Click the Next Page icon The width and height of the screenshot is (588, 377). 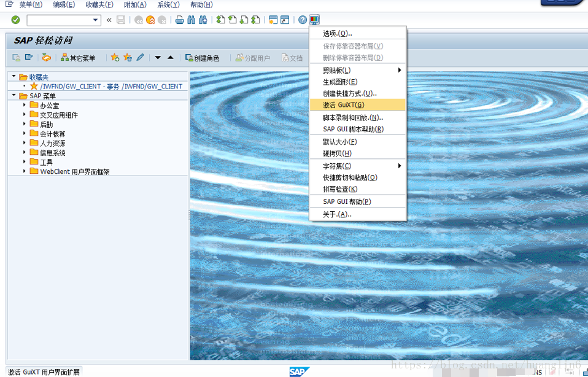click(x=244, y=20)
